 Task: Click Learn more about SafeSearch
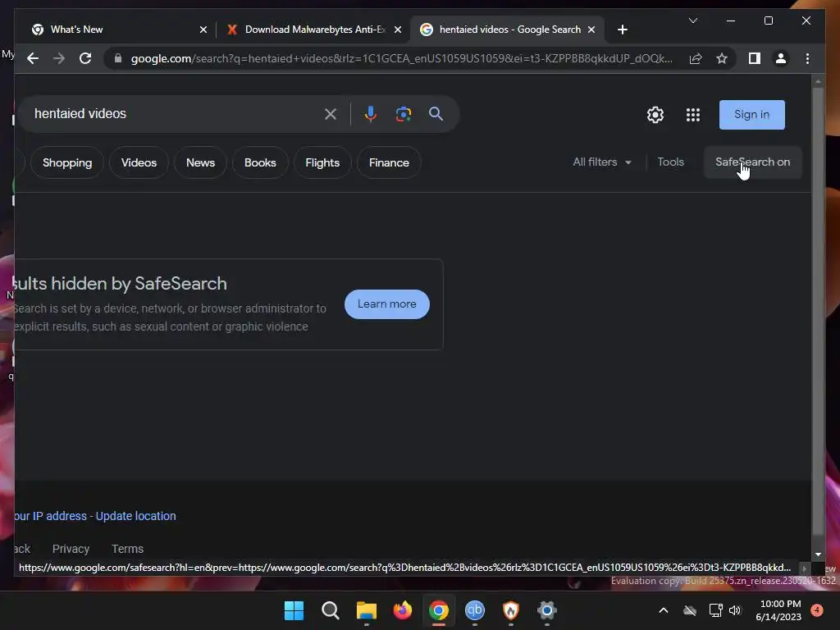pyautogui.click(x=387, y=304)
